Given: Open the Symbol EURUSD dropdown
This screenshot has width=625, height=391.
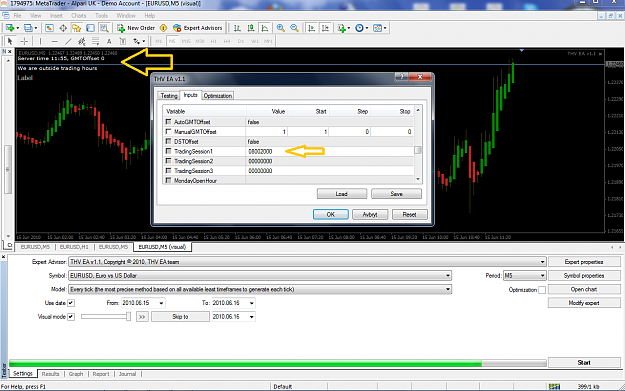Looking at the screenshot, I should click(448, 275).
